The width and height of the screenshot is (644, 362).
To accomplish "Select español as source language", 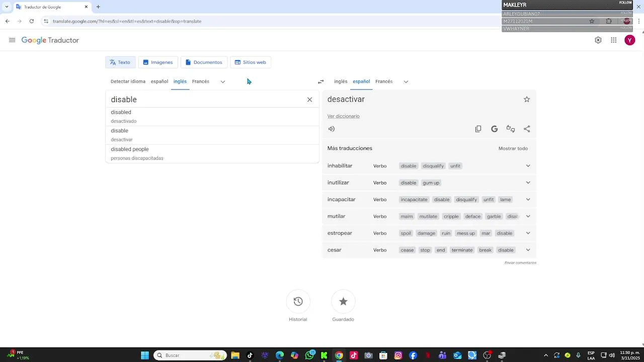I will point(159,81).
